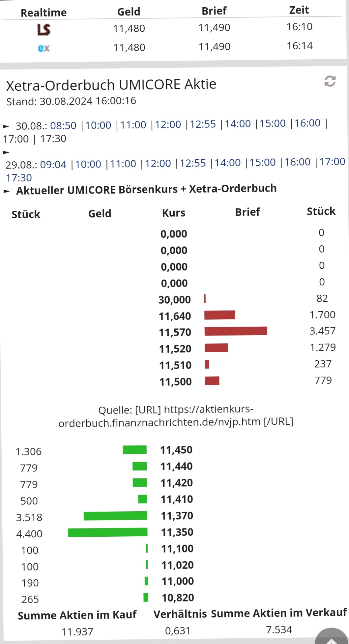The image size is (349, 644).
Task: Expand the 29.08. snapshot arrow
Action: click(6, 152)
